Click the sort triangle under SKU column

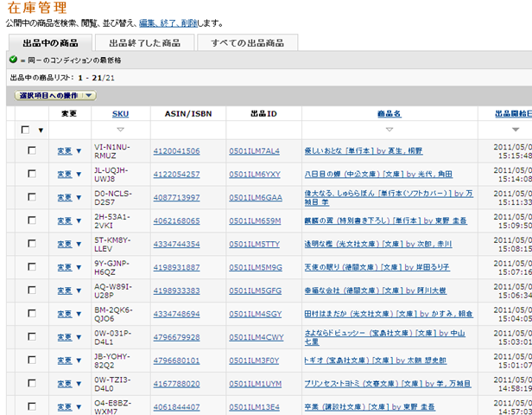click(119, 130)
